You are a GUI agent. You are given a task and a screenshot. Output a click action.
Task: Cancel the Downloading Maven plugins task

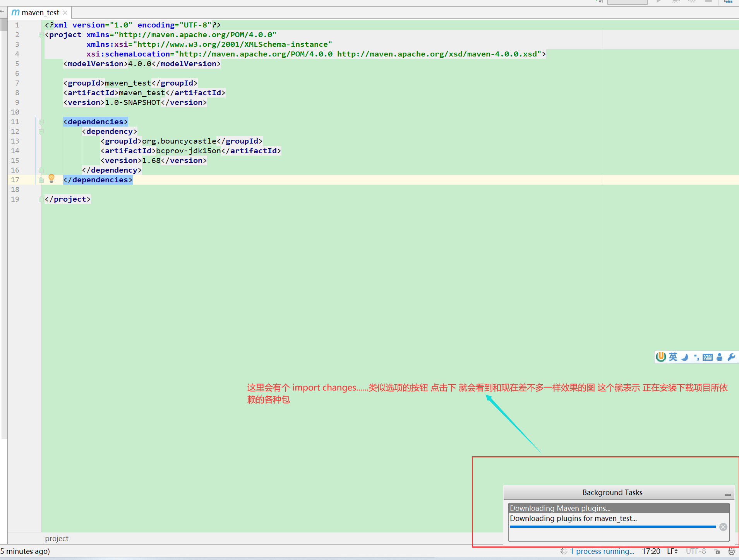(x=723, y=527)
